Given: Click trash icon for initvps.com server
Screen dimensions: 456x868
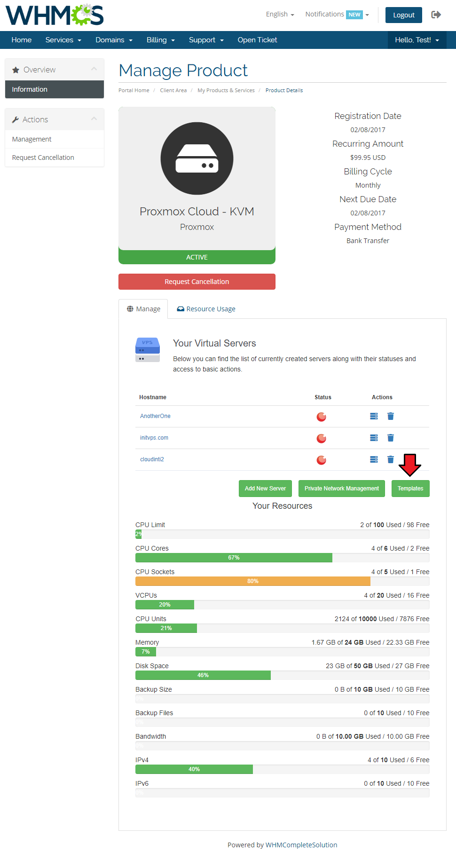Looking at the screenshot, I should point(390,438).
